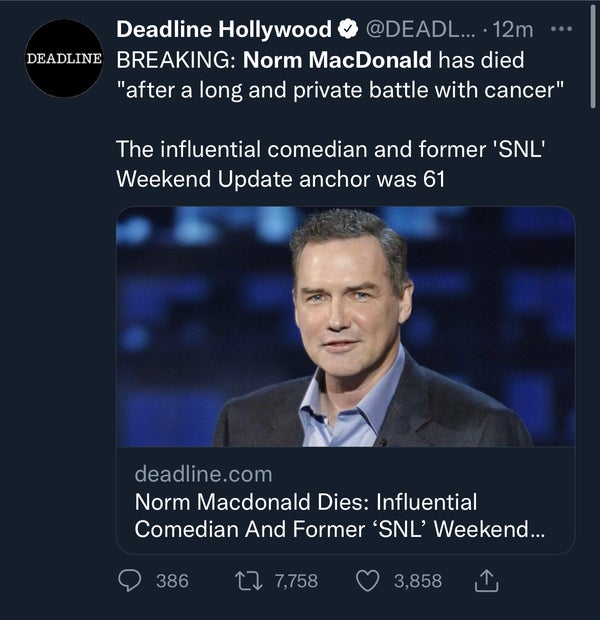The image size is (600, 620).
Task: Open the article preview photo
Action: point(345,326)
